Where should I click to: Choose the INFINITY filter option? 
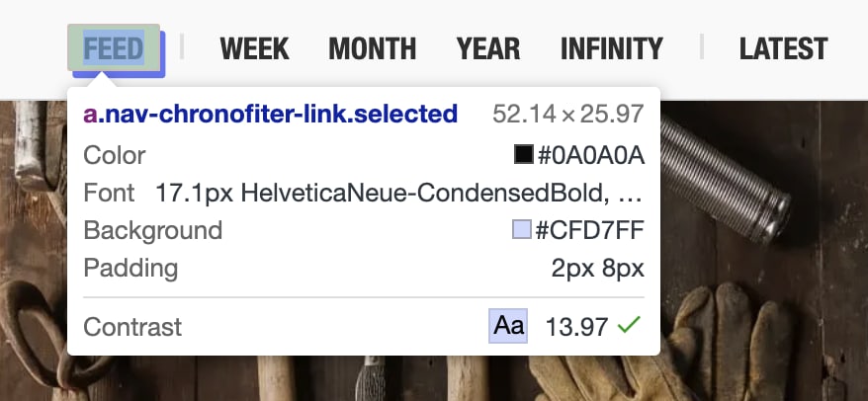point(611,47)
